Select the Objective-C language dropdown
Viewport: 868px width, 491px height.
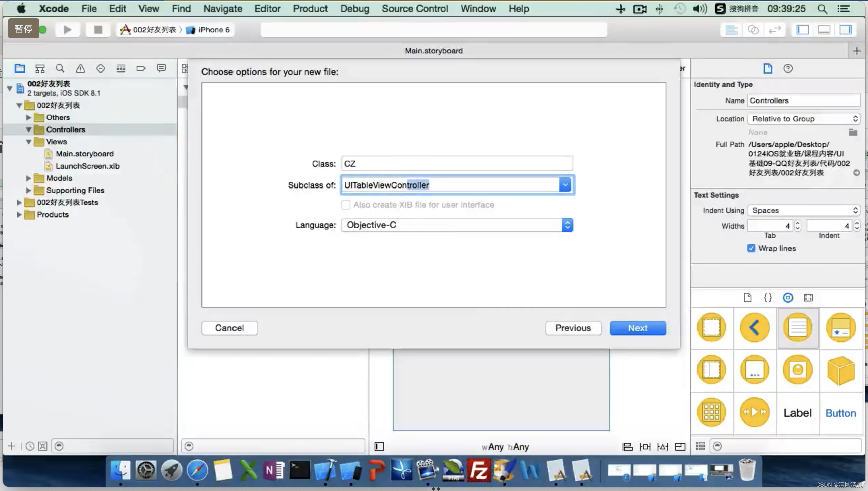coord(457,224)
